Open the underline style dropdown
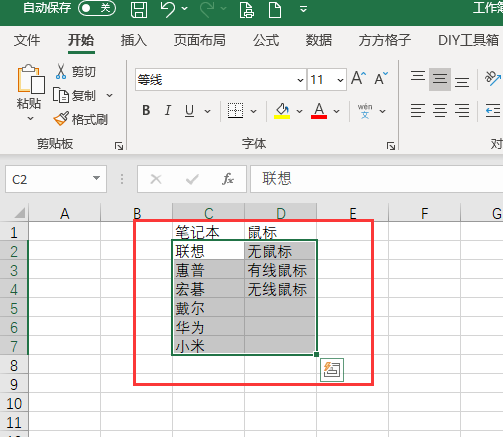Screen dimensions: 503x437 click(207, 111)
